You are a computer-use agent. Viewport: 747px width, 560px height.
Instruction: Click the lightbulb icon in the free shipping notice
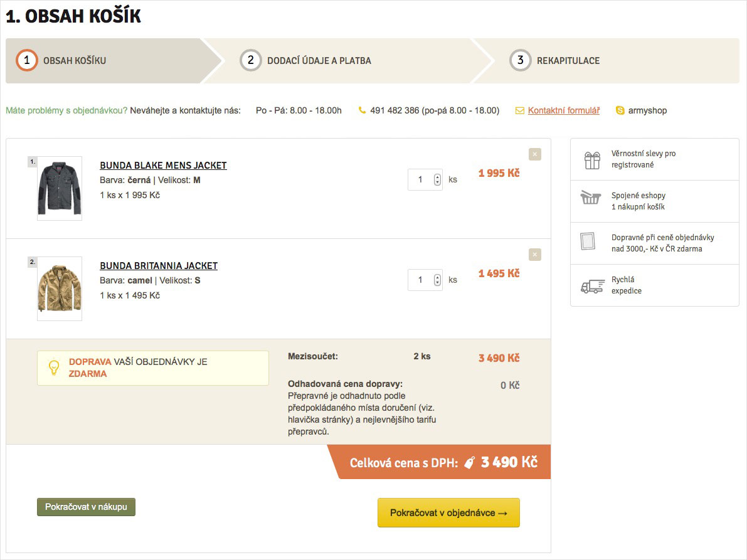click(x=54, y=367)
